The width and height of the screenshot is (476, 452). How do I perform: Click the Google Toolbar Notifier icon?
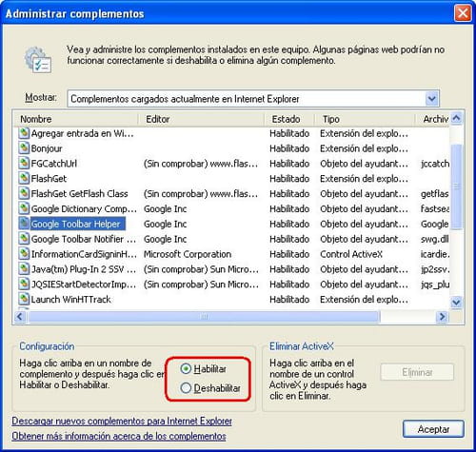(x=24, y=239)
